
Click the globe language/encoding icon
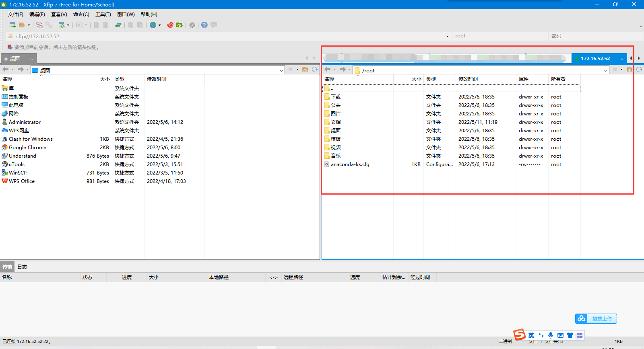pyautogui.click(x=153, y=25)
